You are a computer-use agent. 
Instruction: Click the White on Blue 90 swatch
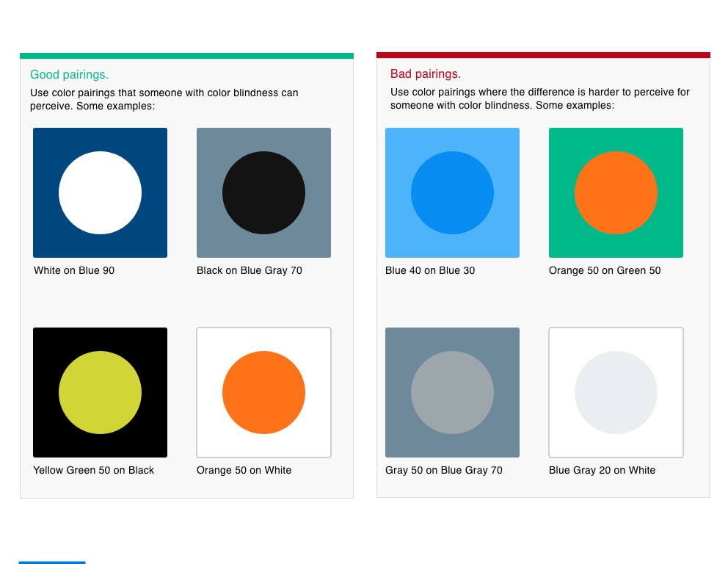click(100, 192)
